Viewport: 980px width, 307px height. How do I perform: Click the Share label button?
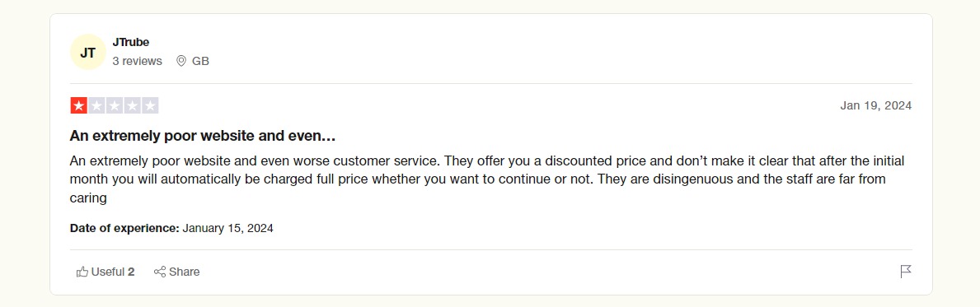pos(185,272)
